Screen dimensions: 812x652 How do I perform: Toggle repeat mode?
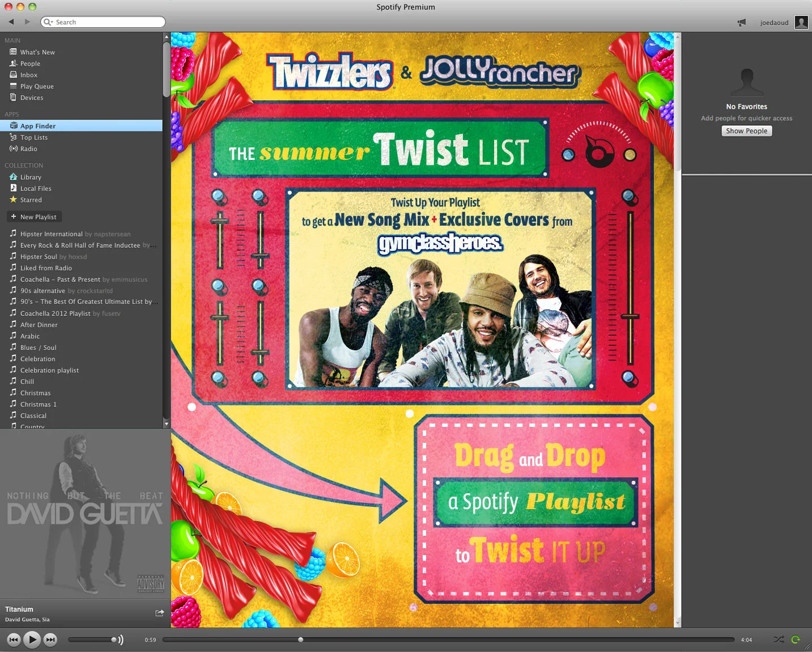pos(796,640)
